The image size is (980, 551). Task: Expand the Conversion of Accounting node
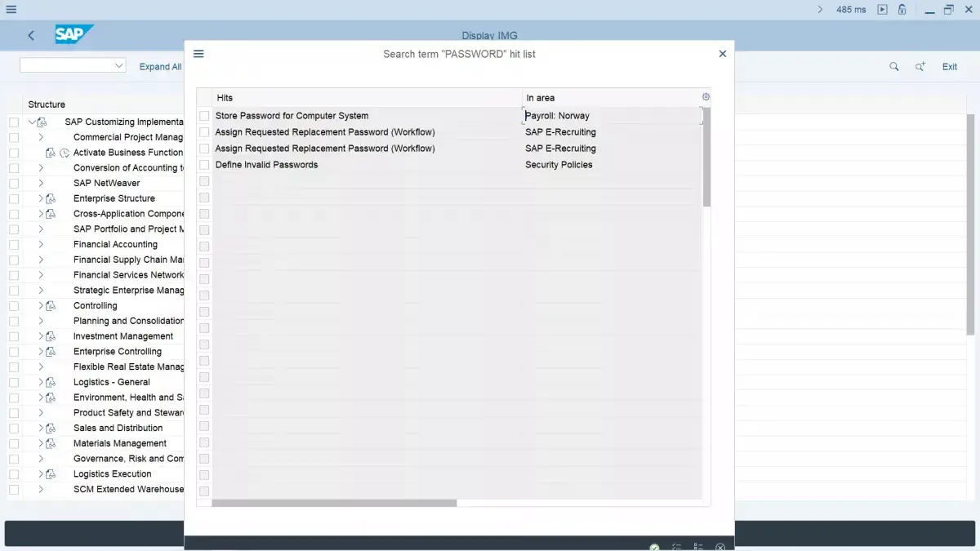[x=41, y=168]
